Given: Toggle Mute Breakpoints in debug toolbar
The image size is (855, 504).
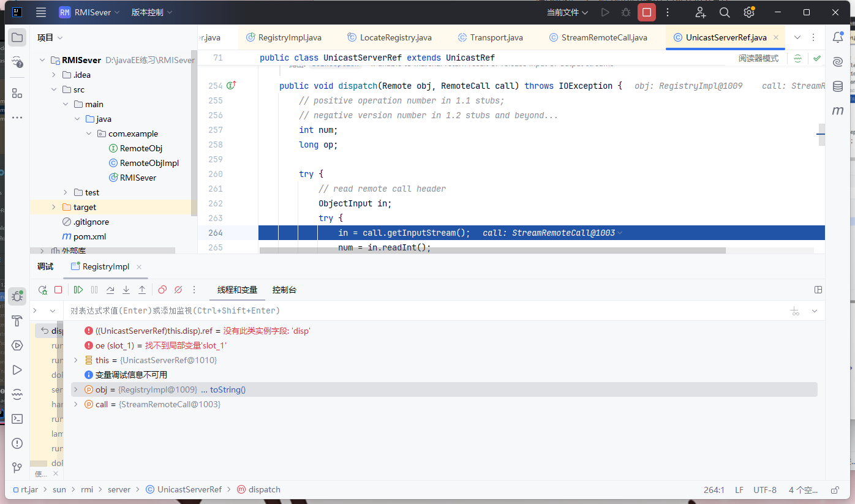Looking at the screenshot, I should pyautogui.click(x=178, y=290).
